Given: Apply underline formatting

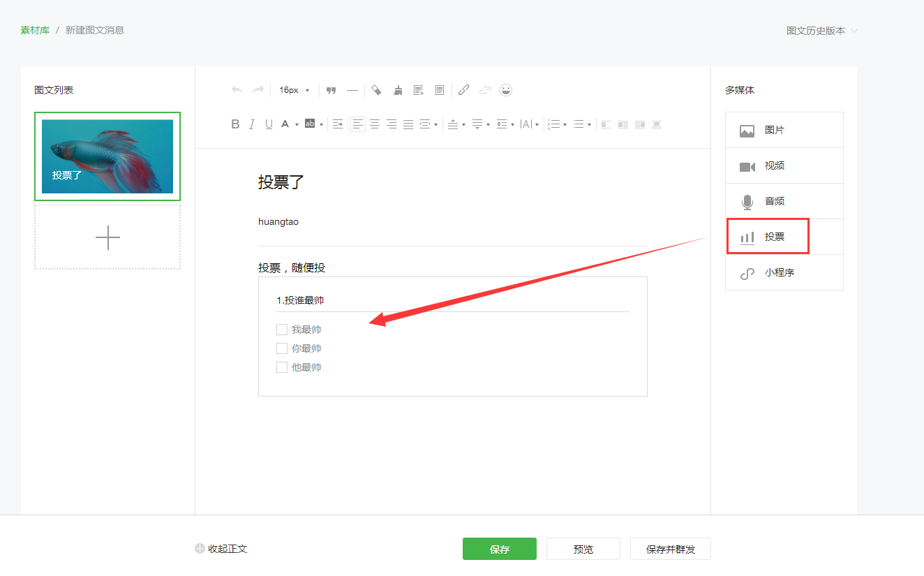Looking at the screenshot, I should point(269,124).
